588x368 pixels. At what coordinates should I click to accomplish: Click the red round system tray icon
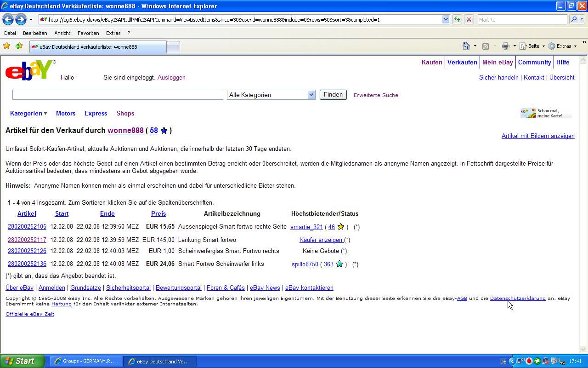coord(529,362)
